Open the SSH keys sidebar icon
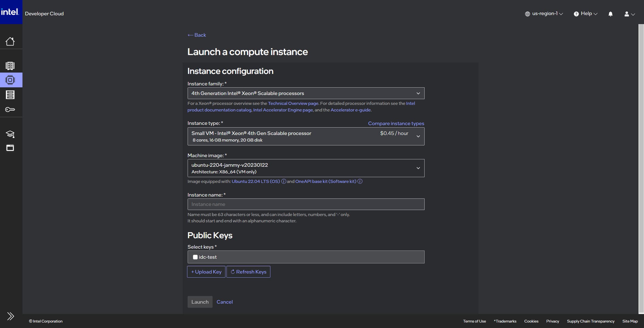This screenshot has height=328, width=644. click(10, 110)
